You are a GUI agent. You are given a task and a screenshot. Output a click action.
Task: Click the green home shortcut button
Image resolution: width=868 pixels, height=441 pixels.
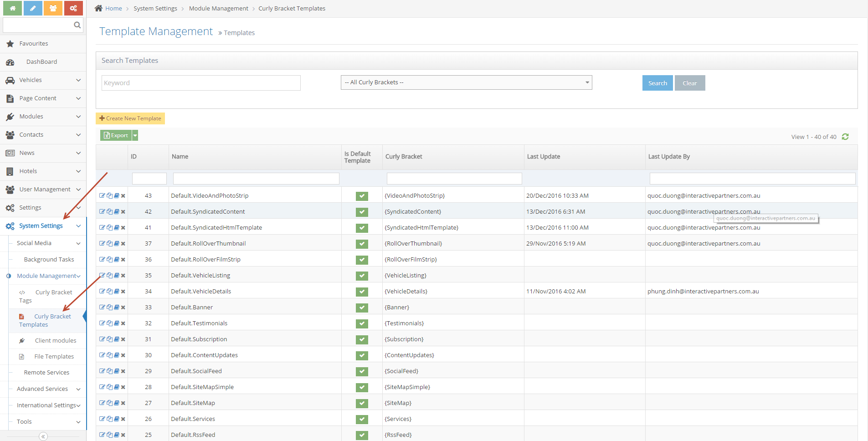coord(12,8)
